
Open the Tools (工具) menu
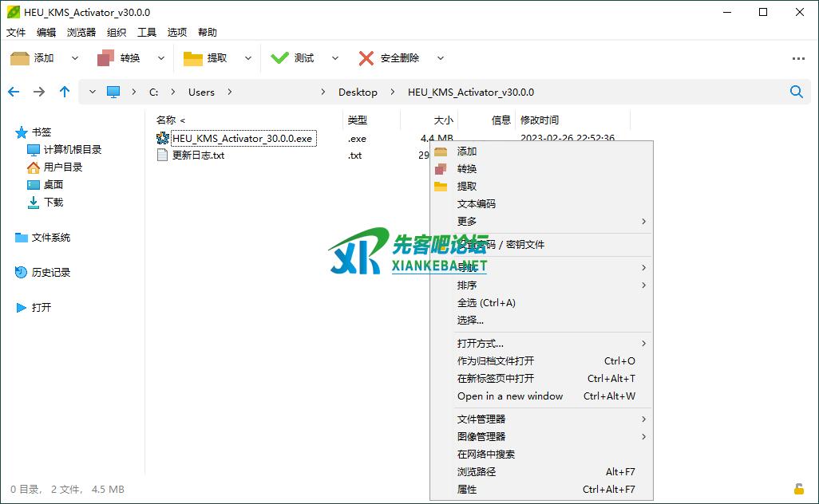click(x=147, y=33)
